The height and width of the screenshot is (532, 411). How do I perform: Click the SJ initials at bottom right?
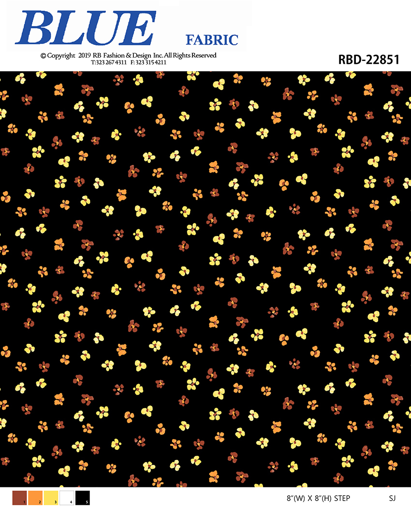tap(392, 499)
